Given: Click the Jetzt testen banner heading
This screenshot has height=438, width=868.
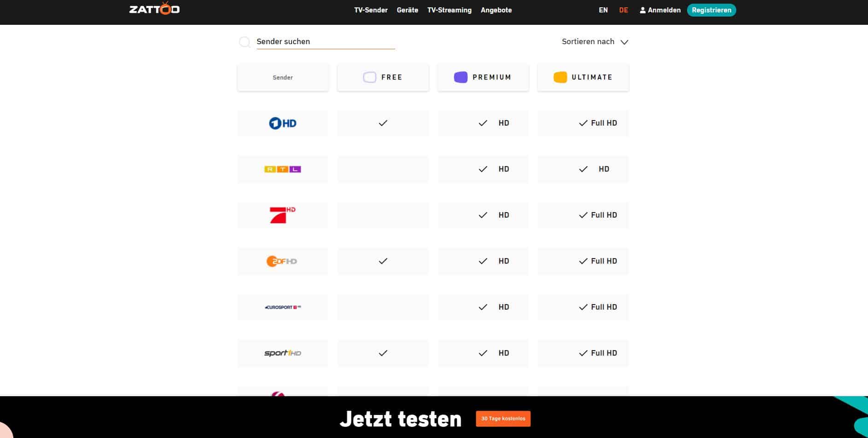Looking at the screenshot, I should point(401,419).
